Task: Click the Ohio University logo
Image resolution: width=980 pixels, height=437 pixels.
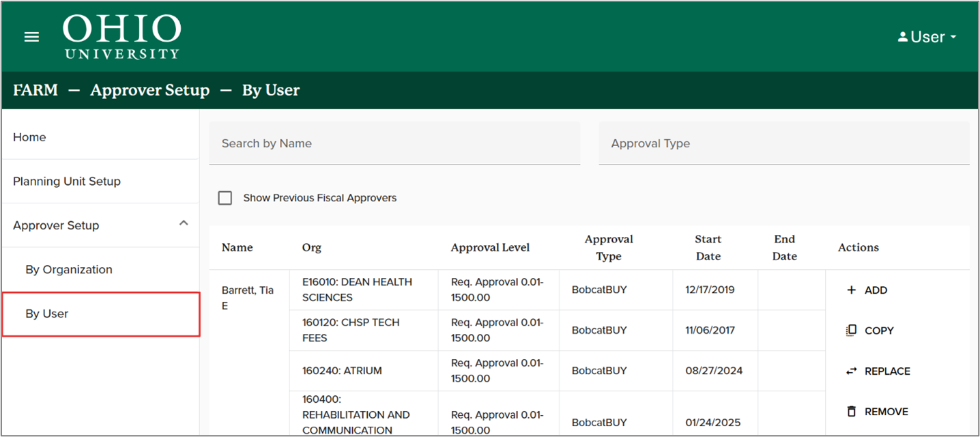Action: pos(121,37)
